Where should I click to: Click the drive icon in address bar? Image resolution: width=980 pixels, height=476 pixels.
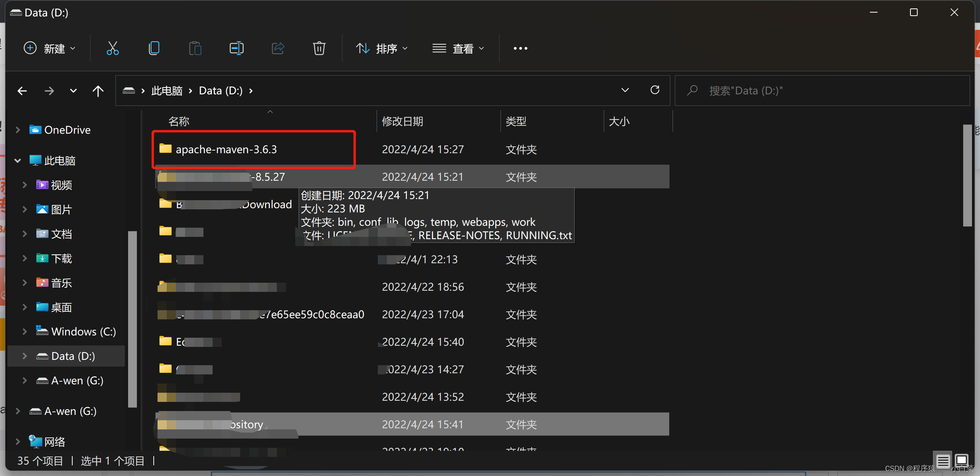point(129,91)
